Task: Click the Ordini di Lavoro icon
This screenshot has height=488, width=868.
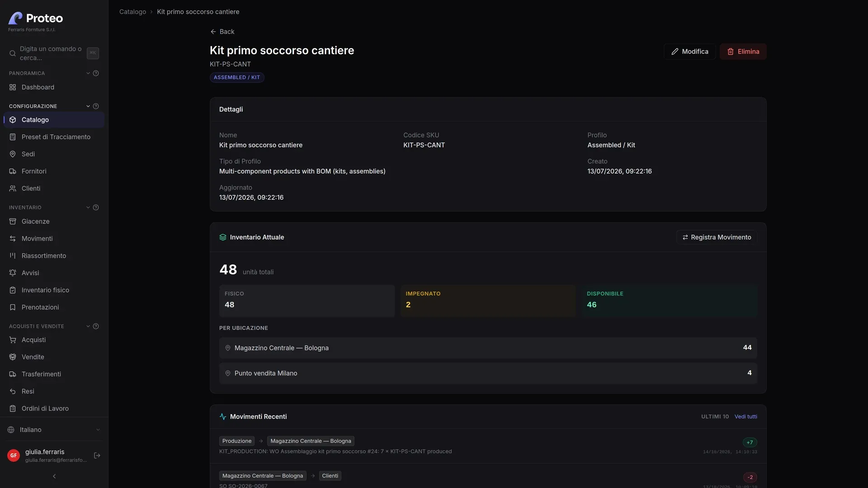Action: click(13, 408)
